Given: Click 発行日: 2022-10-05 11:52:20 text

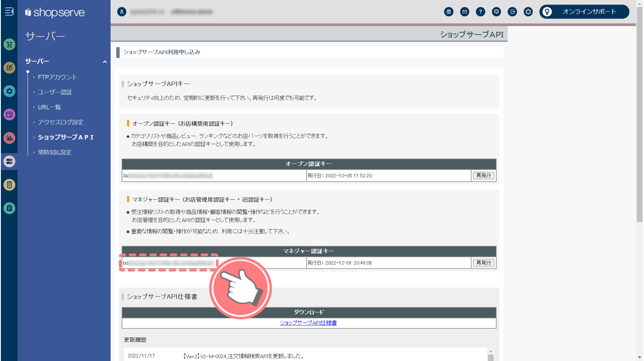Looking at the screenshot, I should pos(340,176).
